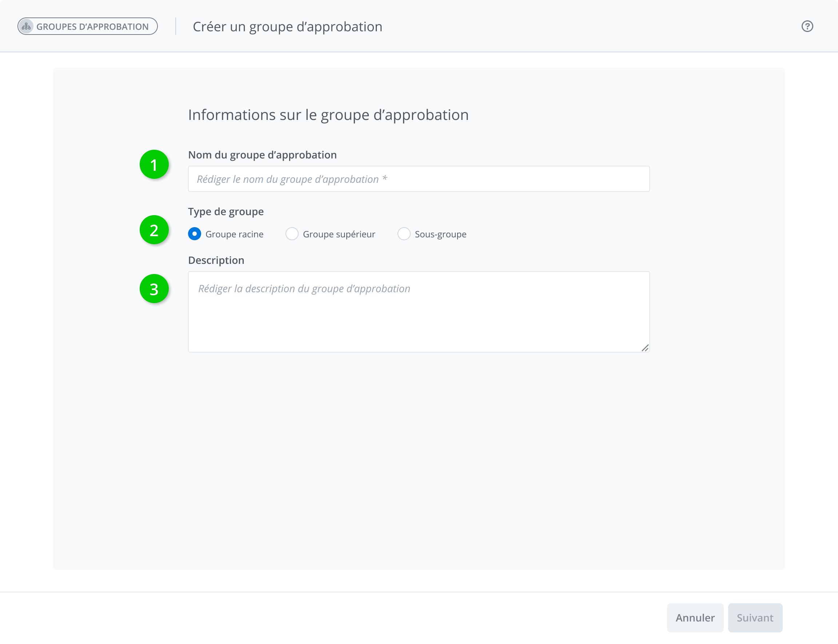Viewport: 838px width, 644px height.
Task: Click the "Créer un groupe d'approbation" page title
Action: 287,27
